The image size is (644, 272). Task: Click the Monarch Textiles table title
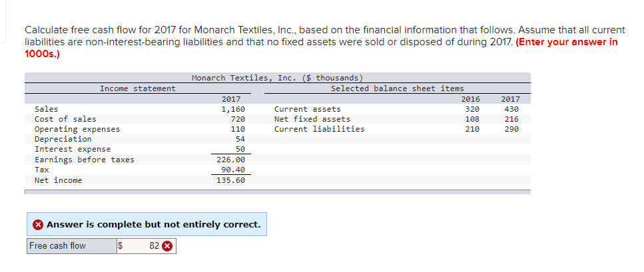tap(277, 78)
